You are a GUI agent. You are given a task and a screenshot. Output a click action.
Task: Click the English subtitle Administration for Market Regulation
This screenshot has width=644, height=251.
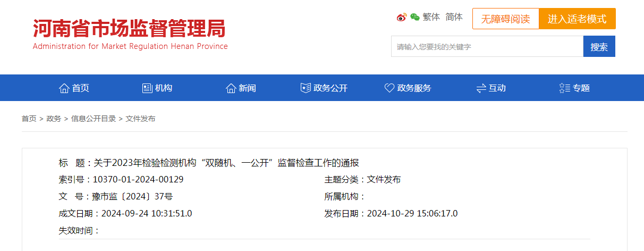[x=130, y=46]
